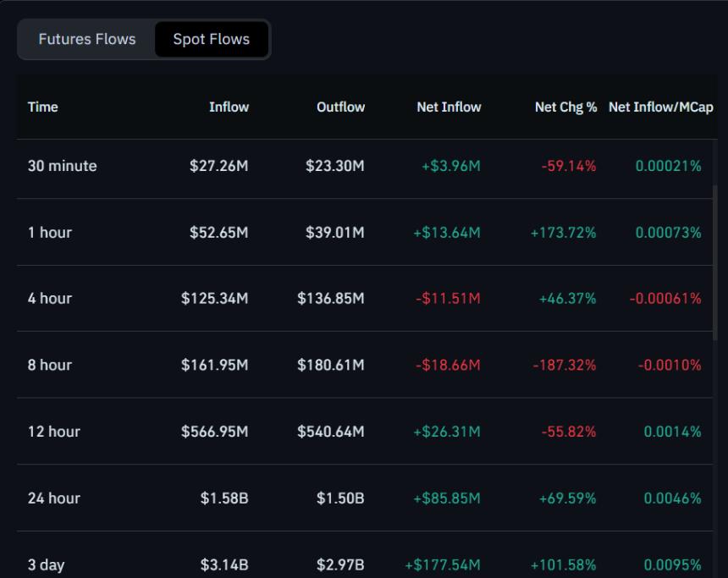Click the -$18.66M net inflow value
The width and height of the screenshot is (728, 578).
click(x=449, y=364)
